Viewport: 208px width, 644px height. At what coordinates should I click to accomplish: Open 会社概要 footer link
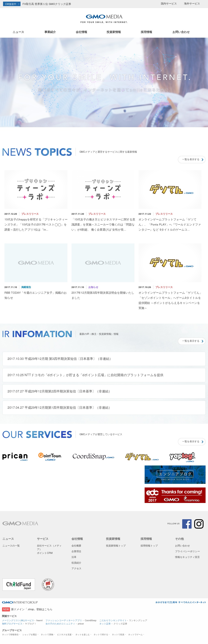click(76, 545)
